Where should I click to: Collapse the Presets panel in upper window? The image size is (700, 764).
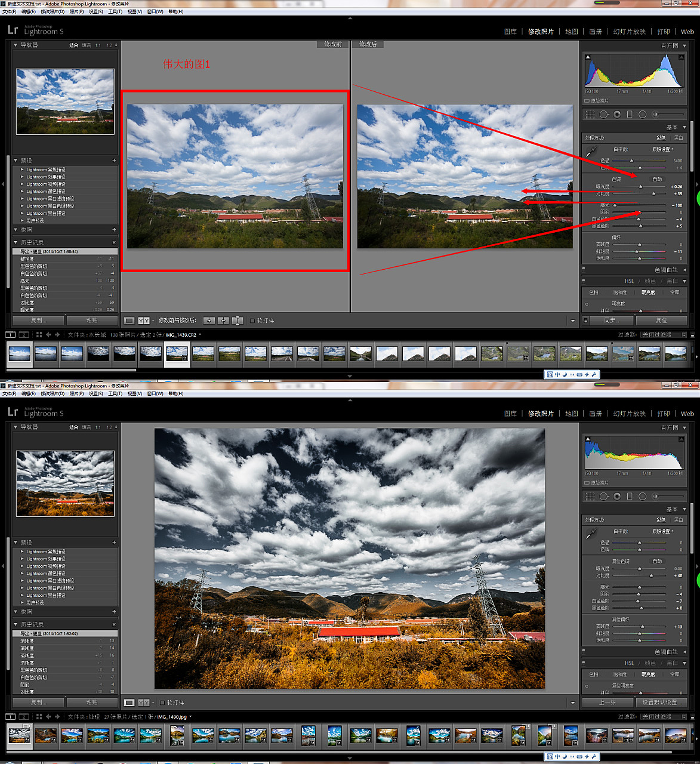[16, 161]
